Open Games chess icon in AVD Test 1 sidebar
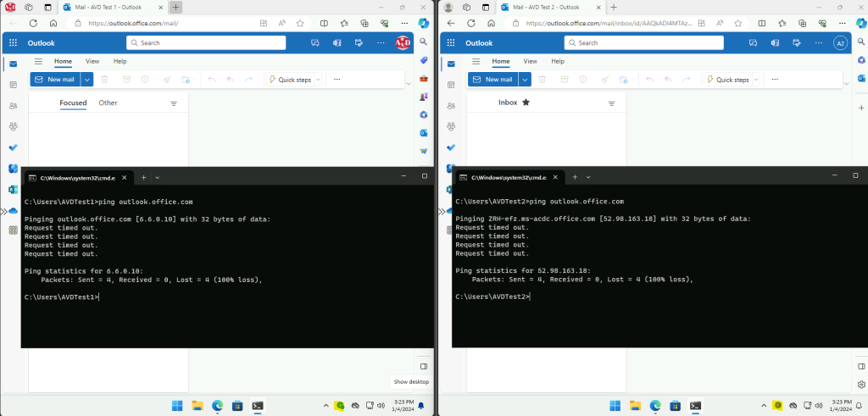The height and width of the screenshot is (416, 868). pos(424,97)
